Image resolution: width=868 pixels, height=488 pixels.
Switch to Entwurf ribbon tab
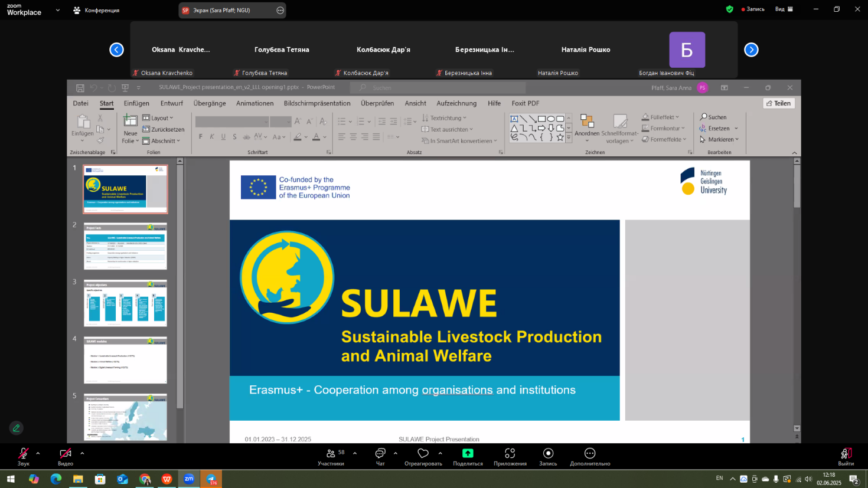click(172, 103)
